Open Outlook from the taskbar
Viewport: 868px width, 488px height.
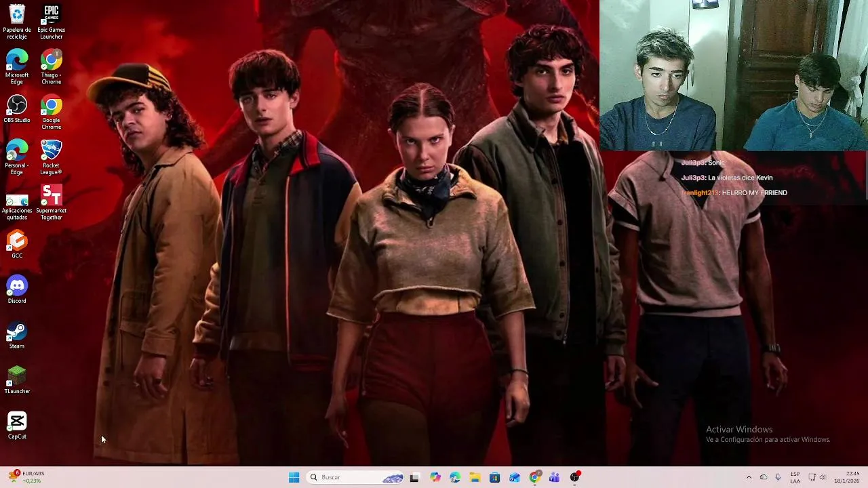[x=514, y=477]
